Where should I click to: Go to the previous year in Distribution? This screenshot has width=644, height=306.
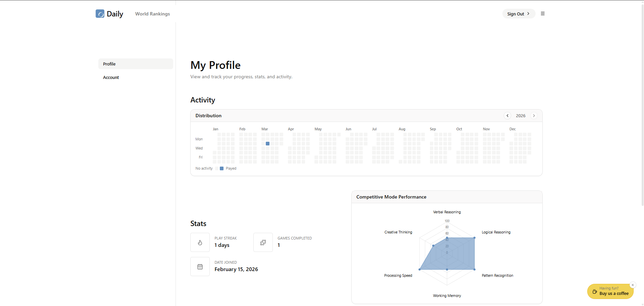coord(507,116)
